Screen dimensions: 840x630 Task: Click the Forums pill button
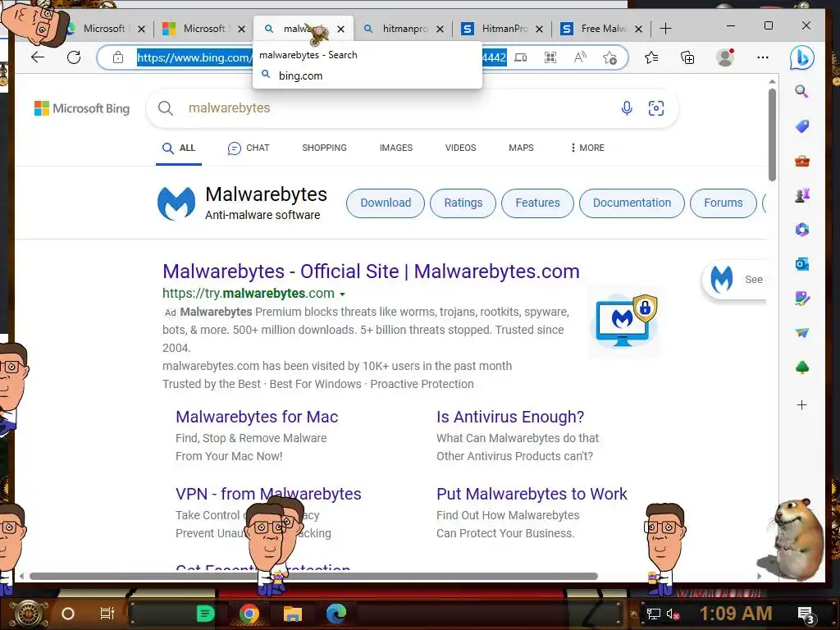(724, 203)
